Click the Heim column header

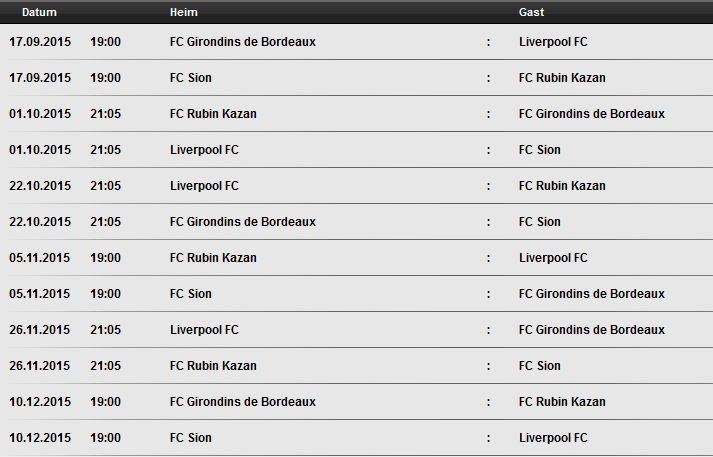(184, 12)
